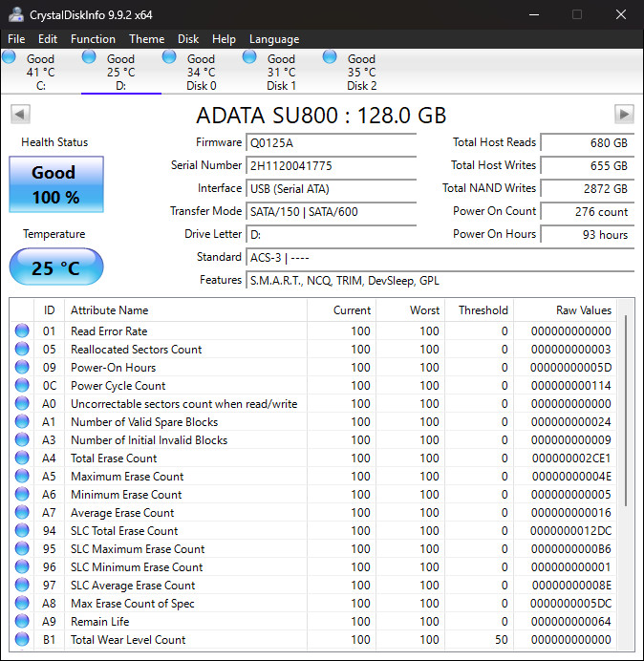The image size is (644, 661).
Task: Click status orb of A6 Minimum Erase Count row
Action: point(22,494)
